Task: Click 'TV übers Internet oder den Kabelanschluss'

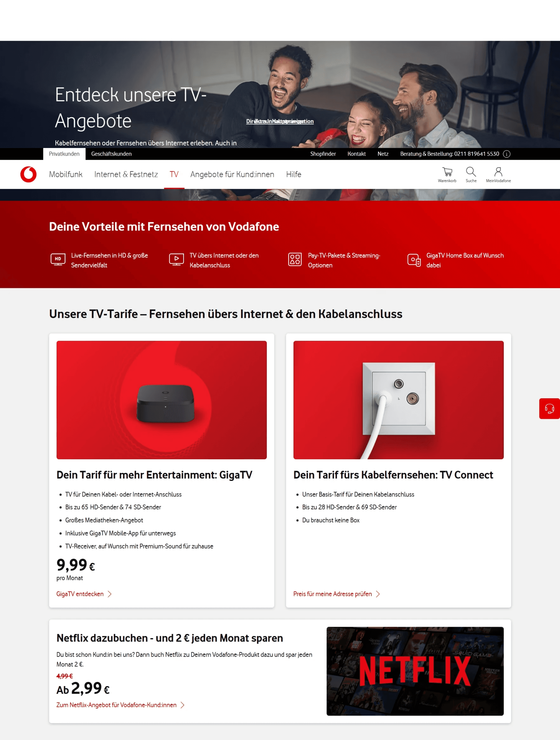Action: tap(224, 260)
